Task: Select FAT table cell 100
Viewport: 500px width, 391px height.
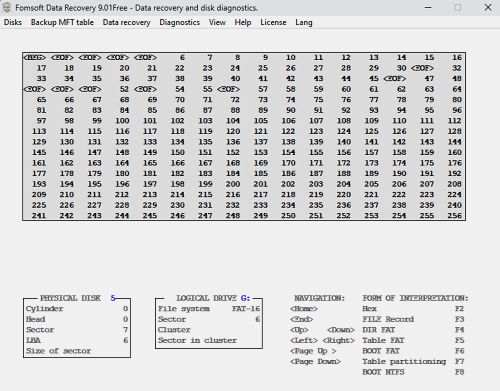Action: tap(122, 121)
